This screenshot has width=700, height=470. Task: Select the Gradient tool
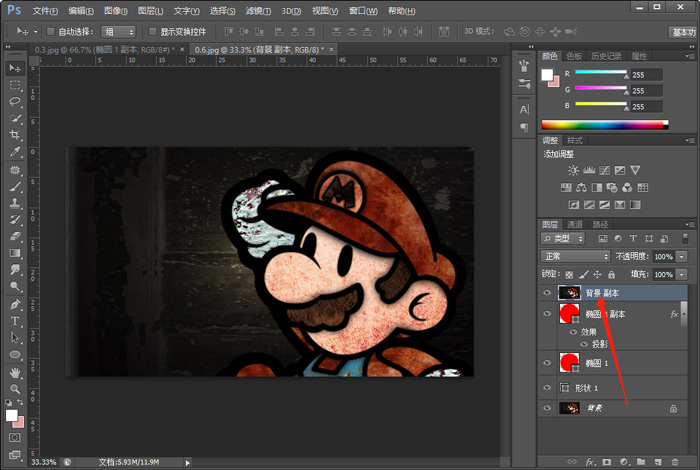coord(15,253)
